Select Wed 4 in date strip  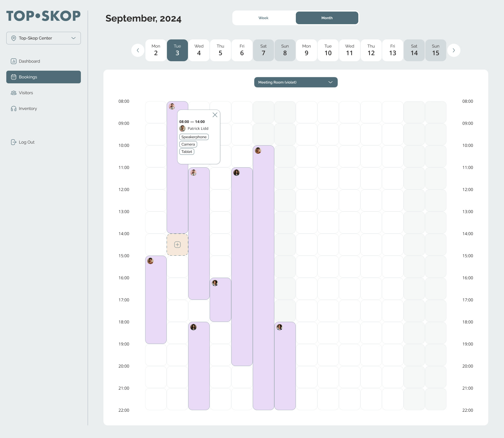(x=199, y=50)
